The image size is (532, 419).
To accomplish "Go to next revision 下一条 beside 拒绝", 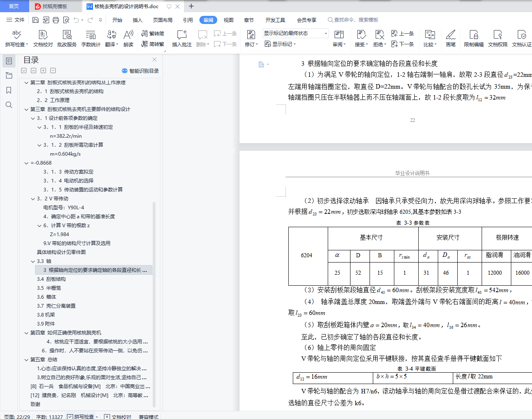I will 402,44.
